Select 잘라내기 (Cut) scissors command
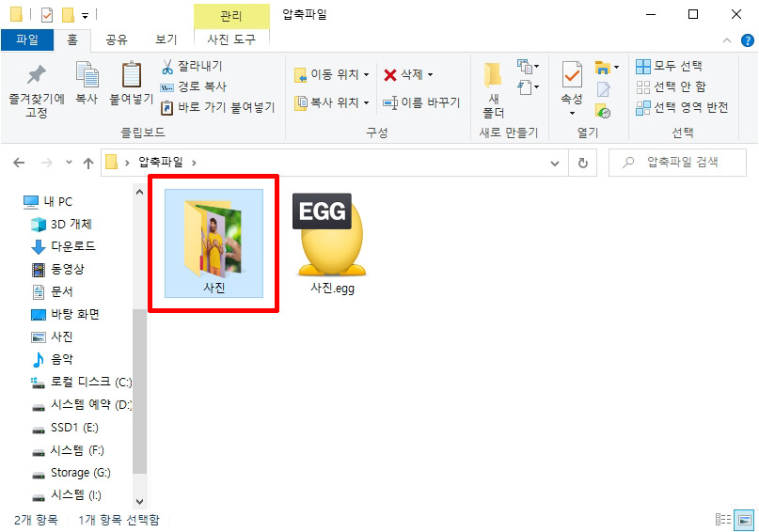The height and width of the screenshot is (532, 759). 192,66
